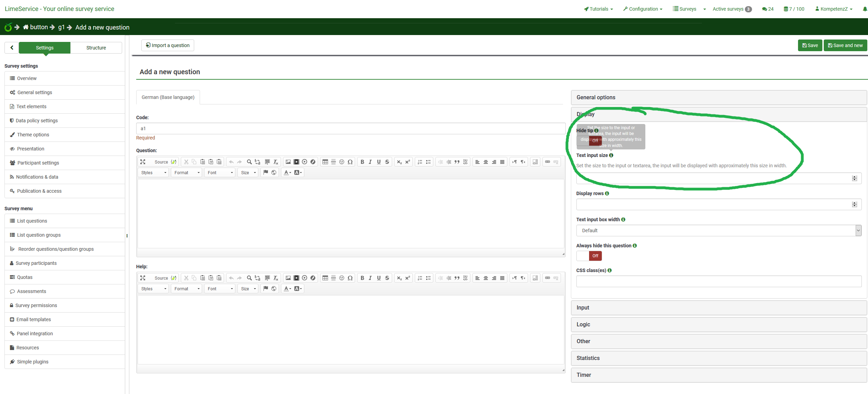Click the Underline icon in Help editor
The image size is (868, 394).
(379, 278)
